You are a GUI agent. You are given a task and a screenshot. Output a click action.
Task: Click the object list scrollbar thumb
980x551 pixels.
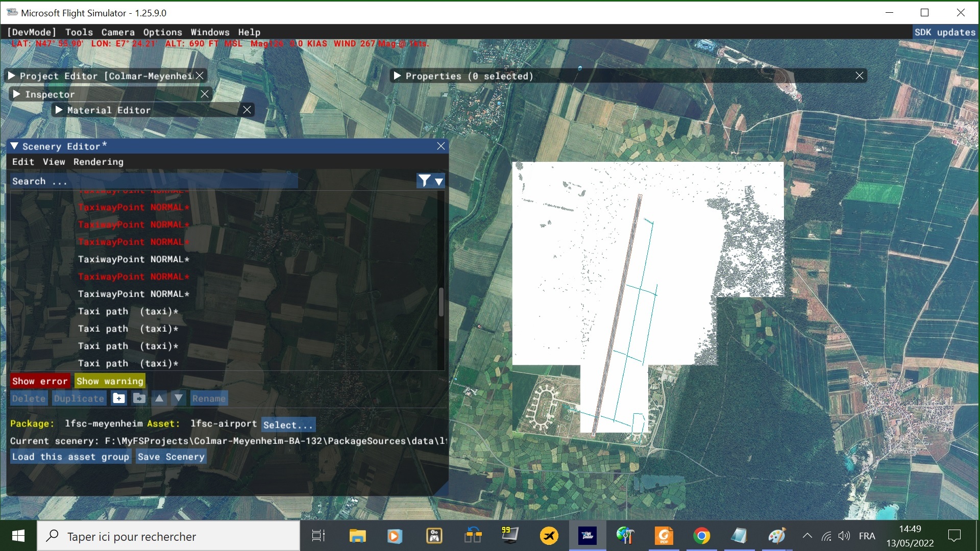click(441, 302)
